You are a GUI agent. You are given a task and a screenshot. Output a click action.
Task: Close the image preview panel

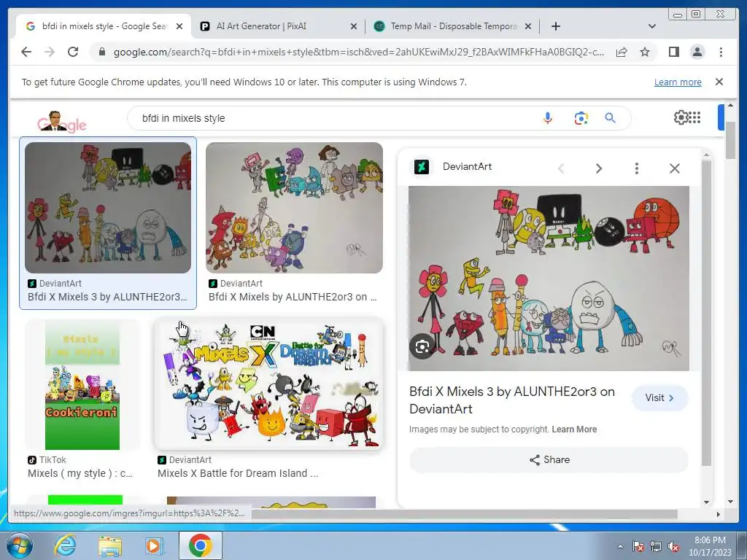(675, 168)
